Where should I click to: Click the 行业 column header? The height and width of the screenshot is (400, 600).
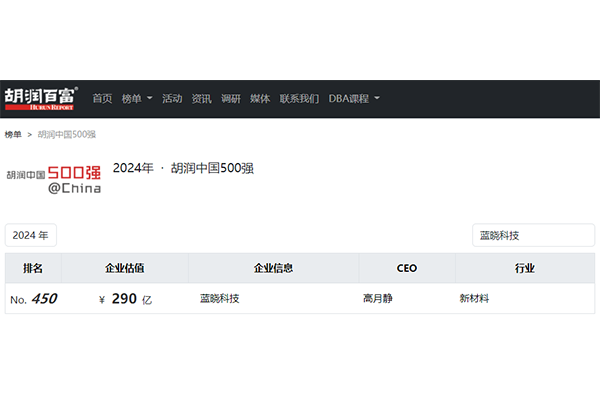(x=525, y=268)
